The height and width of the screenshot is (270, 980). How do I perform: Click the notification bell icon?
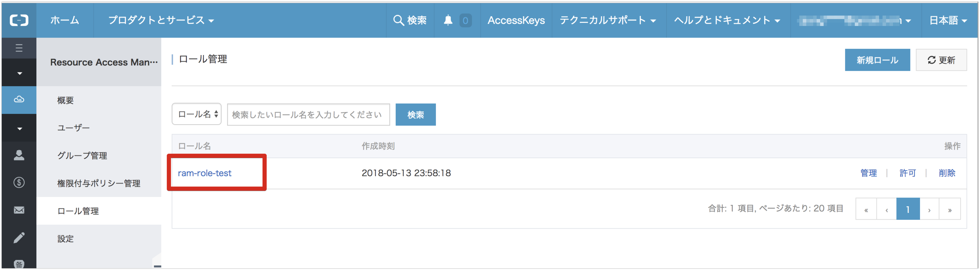point(448,20)
